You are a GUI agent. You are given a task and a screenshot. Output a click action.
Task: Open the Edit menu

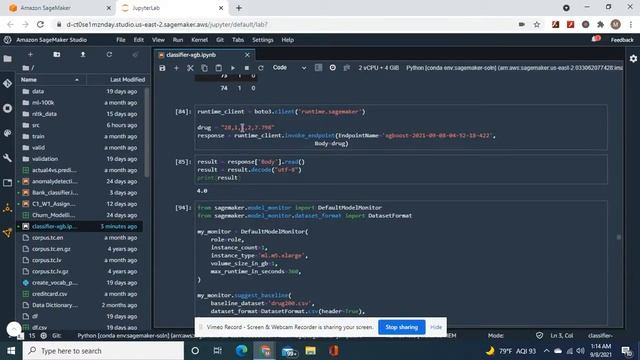139,40
